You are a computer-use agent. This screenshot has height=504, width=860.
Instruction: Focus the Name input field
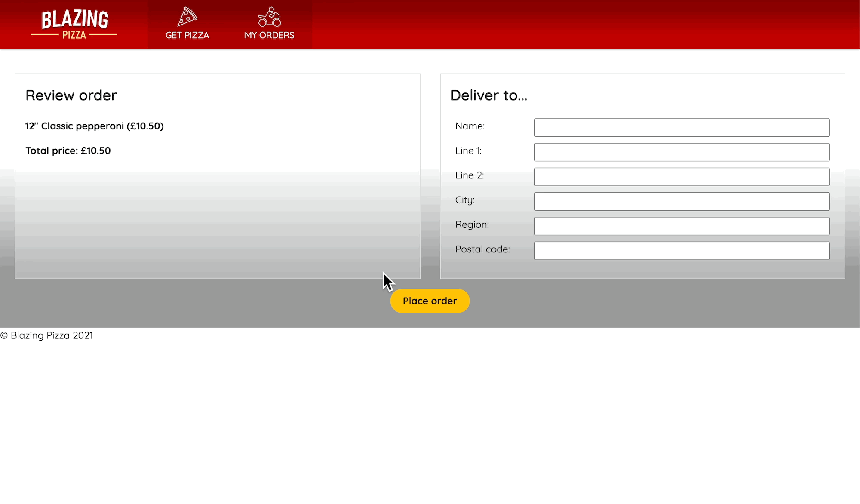pos(682,128)
